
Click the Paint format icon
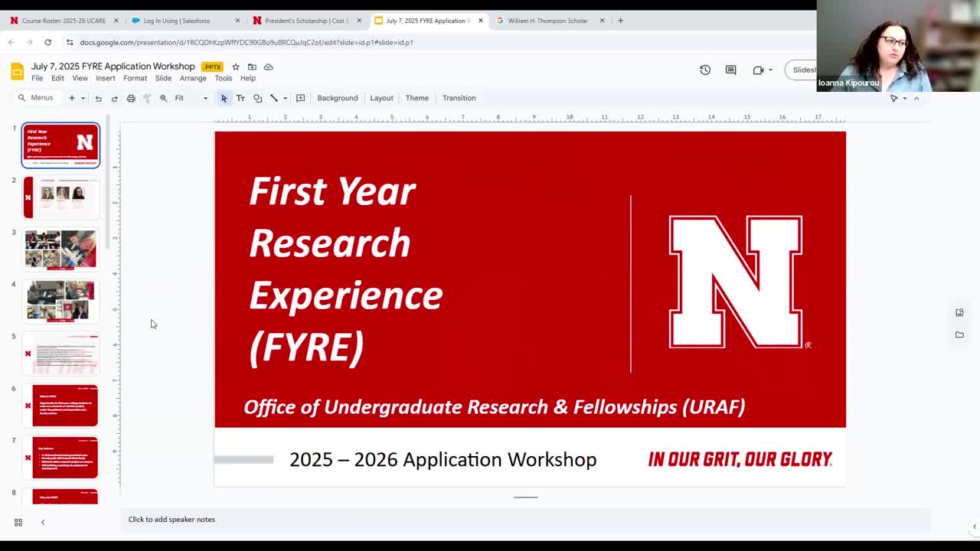(147, 98)
